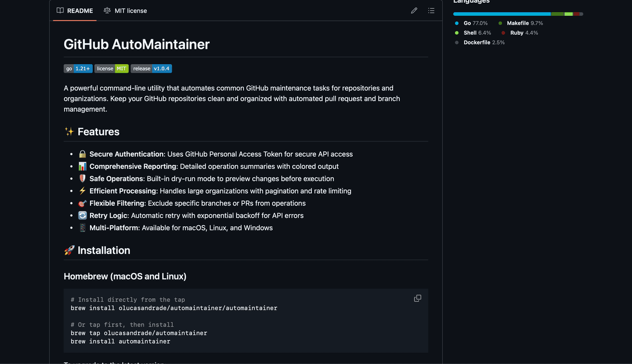Click the go 1.21+ badge
The width and height of the screenshot is (632, 364).
(x=77, y=68)
